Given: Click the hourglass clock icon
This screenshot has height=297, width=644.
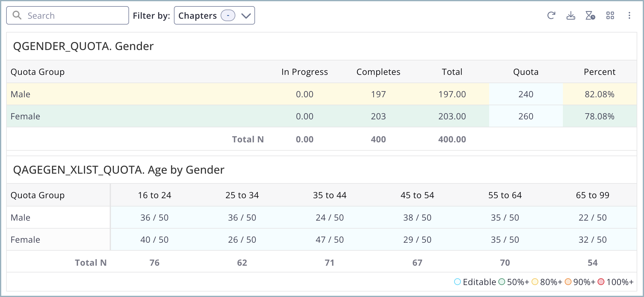Looking at the screenshot, I should [590, 15].
